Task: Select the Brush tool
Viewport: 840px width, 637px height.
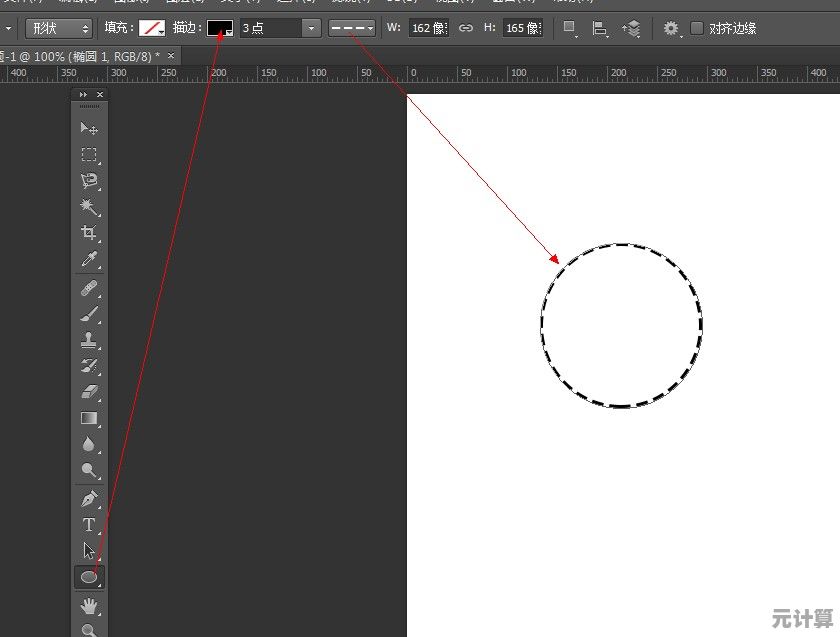Action: click(89, 314)
